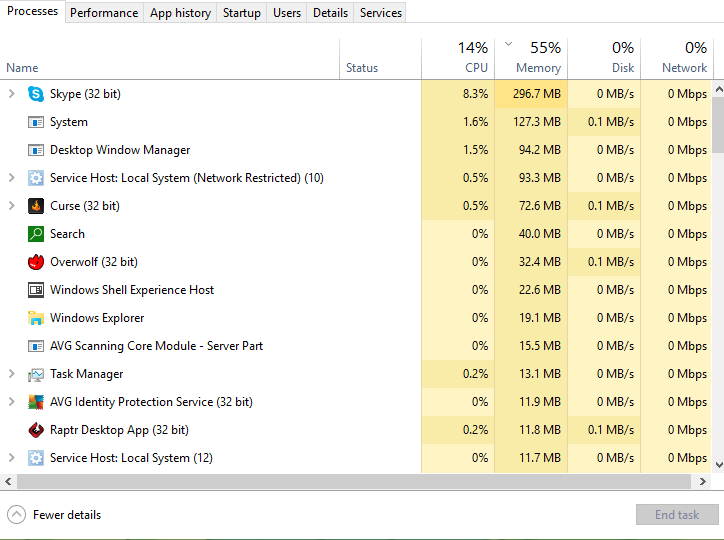Click the red Overwolf icon
Screen dimensions: 724x540
(x=36, y=262)
